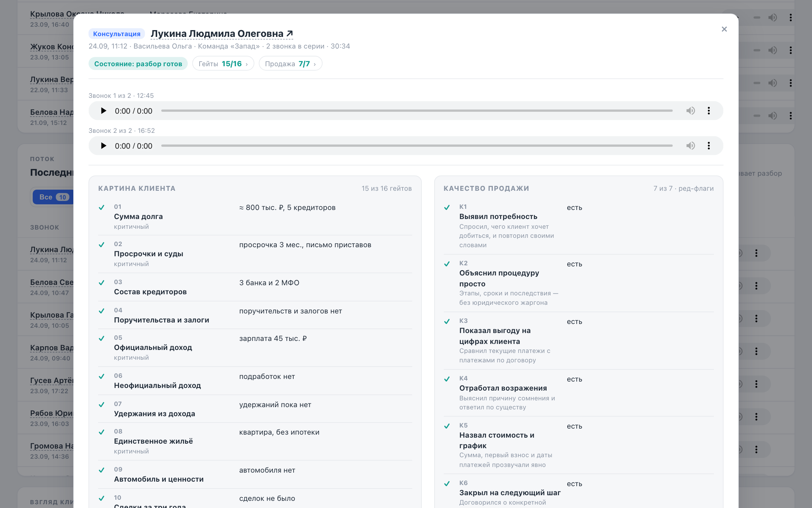Mute audio in the 22.09, 11:33 background row

click(773, 83)
